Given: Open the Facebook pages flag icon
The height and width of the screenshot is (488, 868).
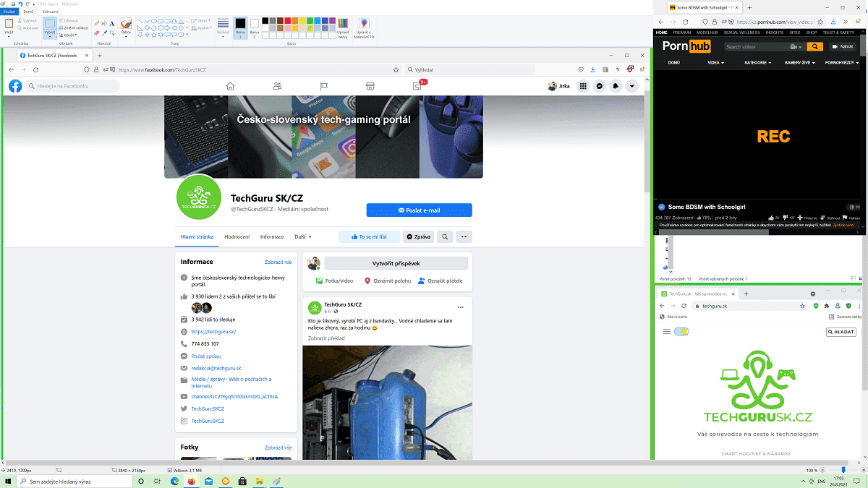Looking at the screenshot, I should [323, 86].
